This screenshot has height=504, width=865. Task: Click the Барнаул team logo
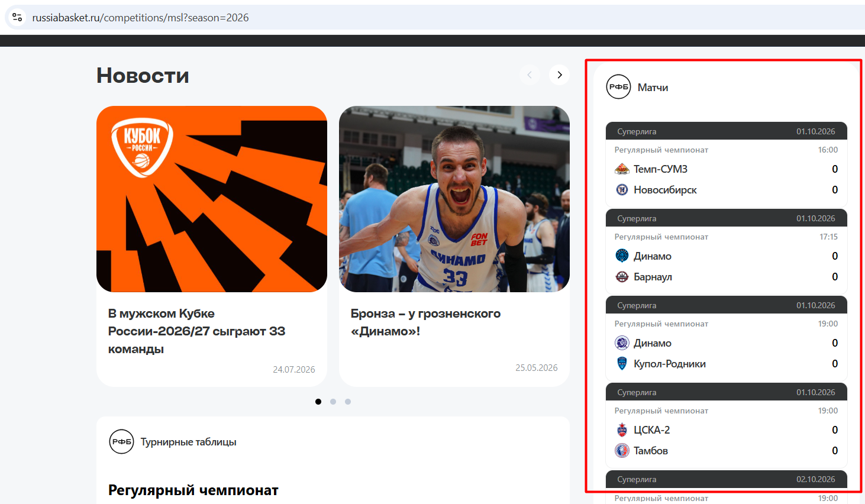[x=622, y=277]
